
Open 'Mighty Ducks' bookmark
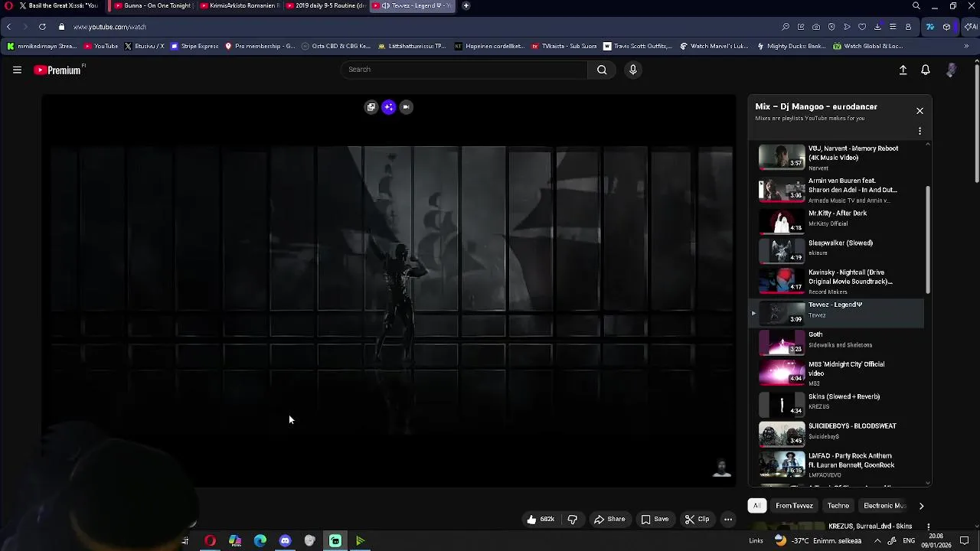click(x=791, y=46)
